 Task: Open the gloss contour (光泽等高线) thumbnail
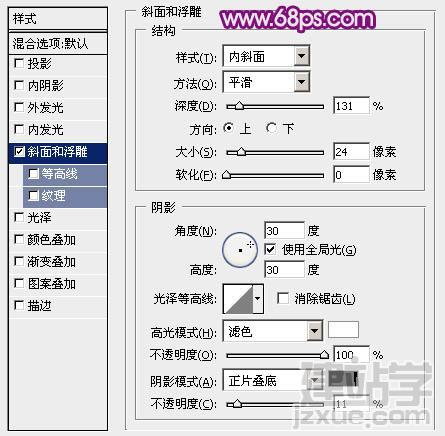pos(238,299)
